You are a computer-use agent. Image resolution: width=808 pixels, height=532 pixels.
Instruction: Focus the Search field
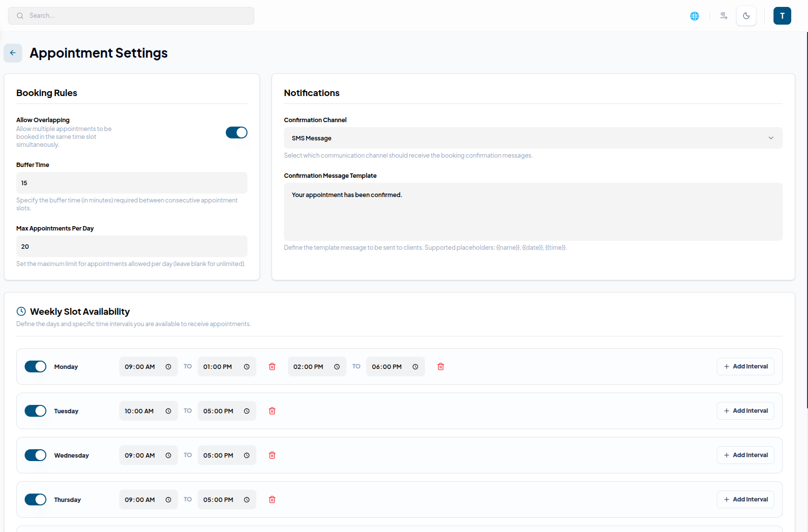[131, 16]
